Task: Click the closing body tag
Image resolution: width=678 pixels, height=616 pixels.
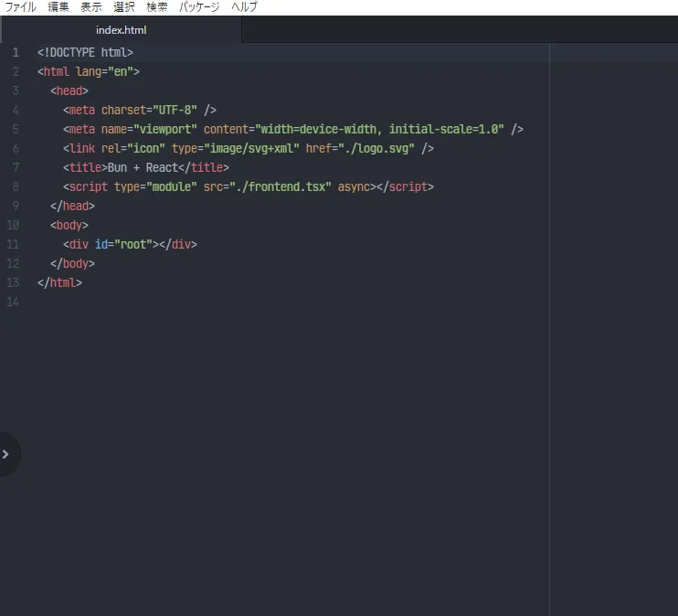Action: click(72, 263)
